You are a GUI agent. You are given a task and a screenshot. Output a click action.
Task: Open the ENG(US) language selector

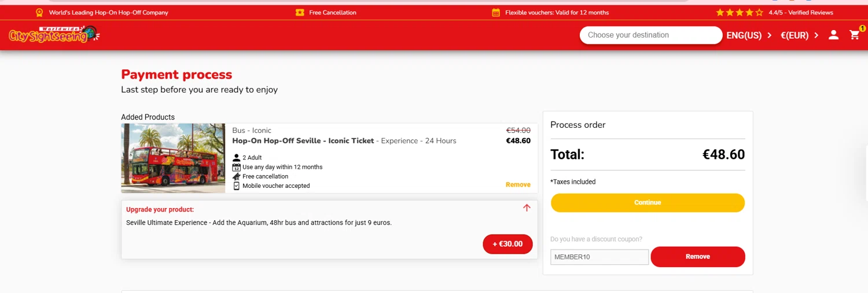(749, 35)
